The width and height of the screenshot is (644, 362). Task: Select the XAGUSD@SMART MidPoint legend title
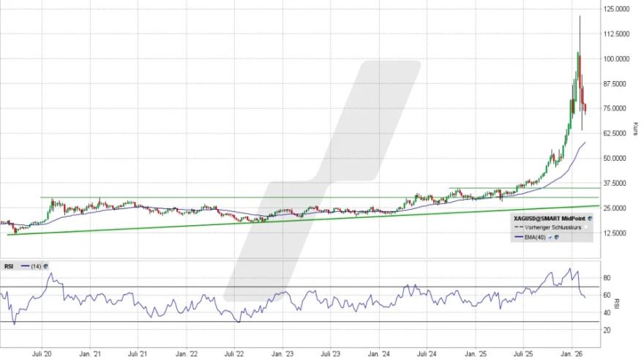click(550, 219)
